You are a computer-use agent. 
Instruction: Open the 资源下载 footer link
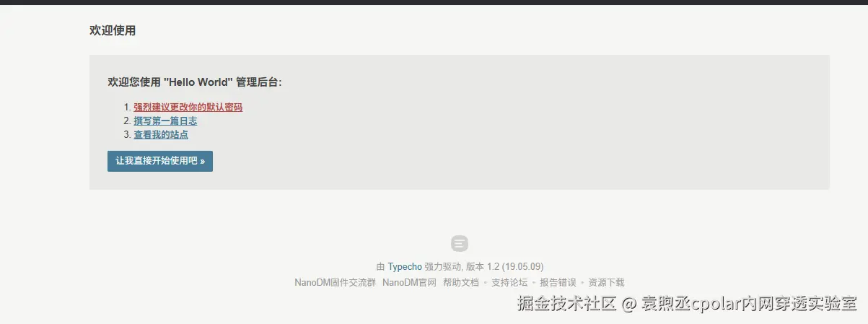(606, 283)
